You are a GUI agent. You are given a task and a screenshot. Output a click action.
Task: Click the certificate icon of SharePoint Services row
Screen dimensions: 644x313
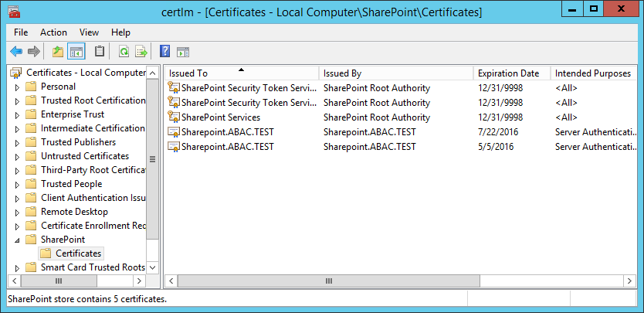click(x=174, y=117)
